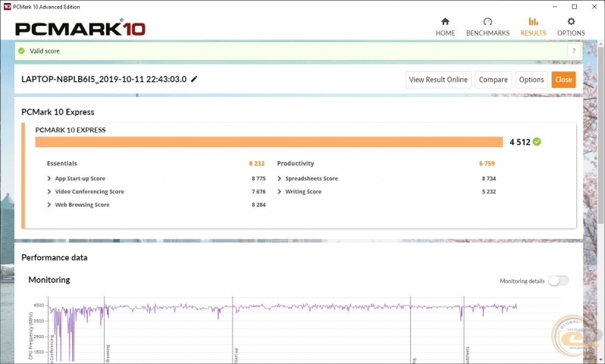Viewport: 605px width, 364px height.
Task: Click the scrollbar down arrow
Action: tap(600, 359)
